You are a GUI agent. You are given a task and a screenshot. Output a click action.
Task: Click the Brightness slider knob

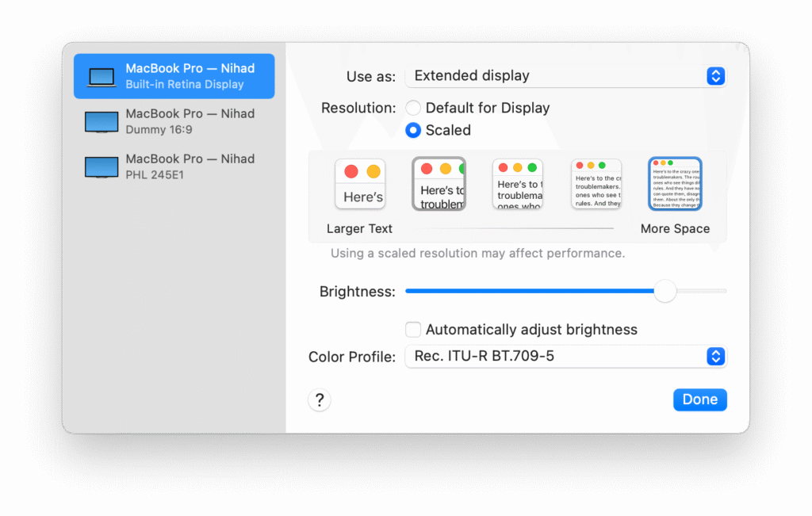pyautogui.click(x=665, y=291)
